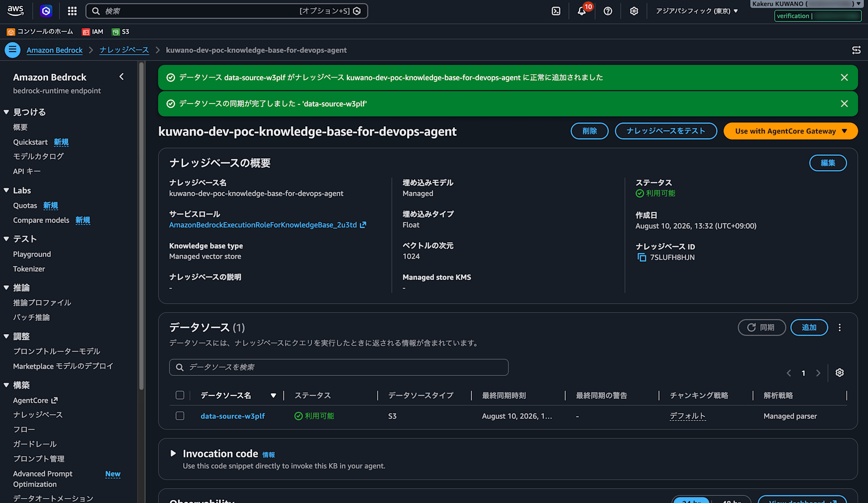The image size is (868, 503).
Task: Dismiss the sync completed notification
Action: 844,104
